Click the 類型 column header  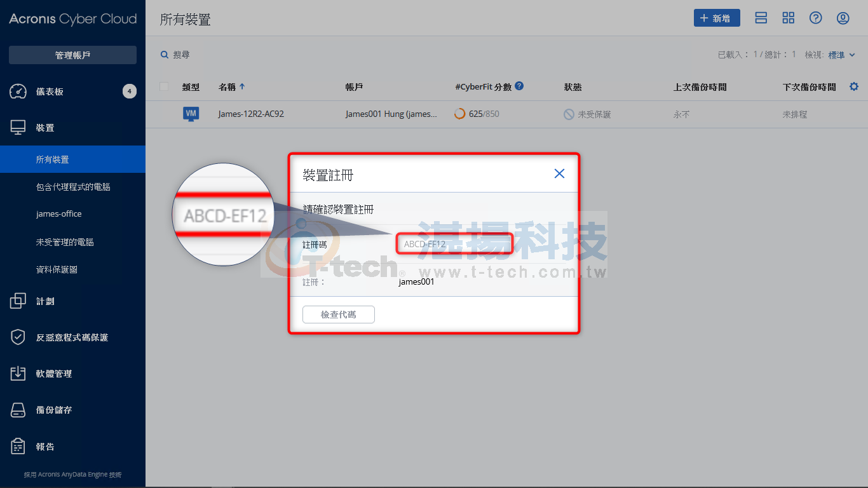tap(191, 87)
